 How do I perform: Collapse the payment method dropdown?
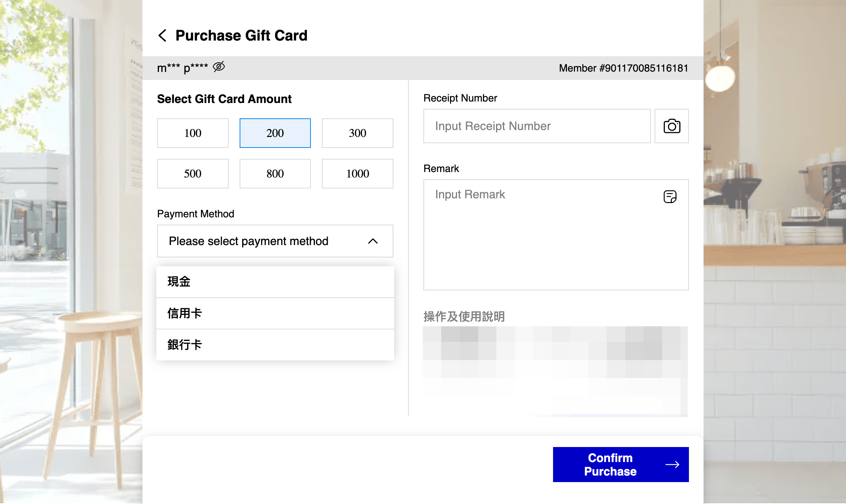point(275,241)
